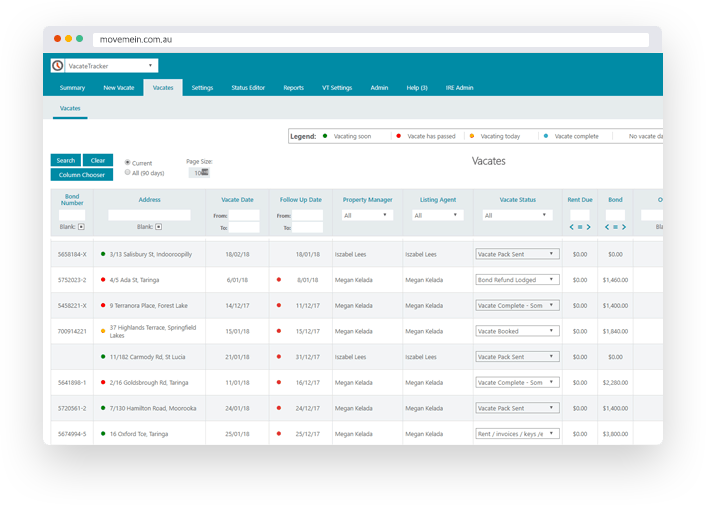Tick the Blank checkbox under Address
The image size is (706, 505).
click(x=158, y=227)
